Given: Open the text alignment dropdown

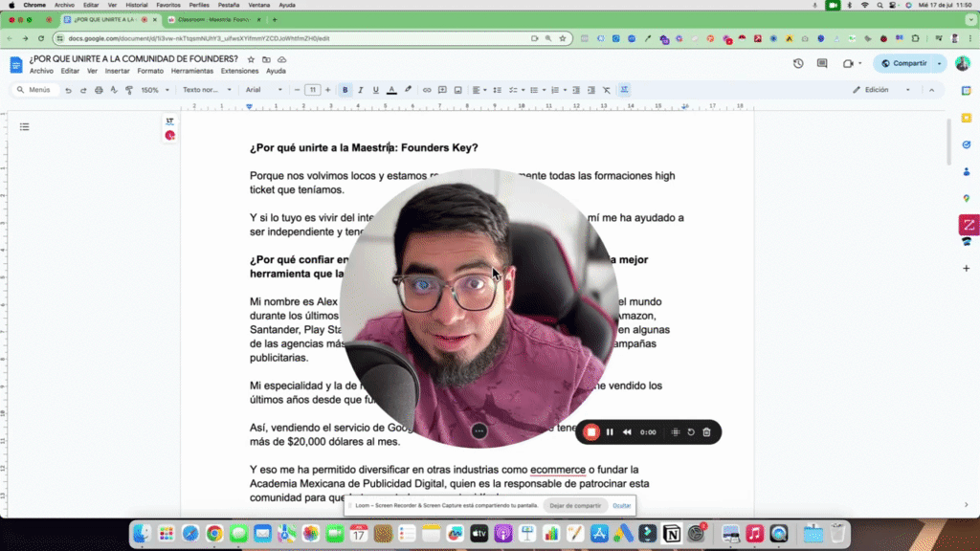Looking at the screenshot, I should pyautogui.click(x=479, y=90).
